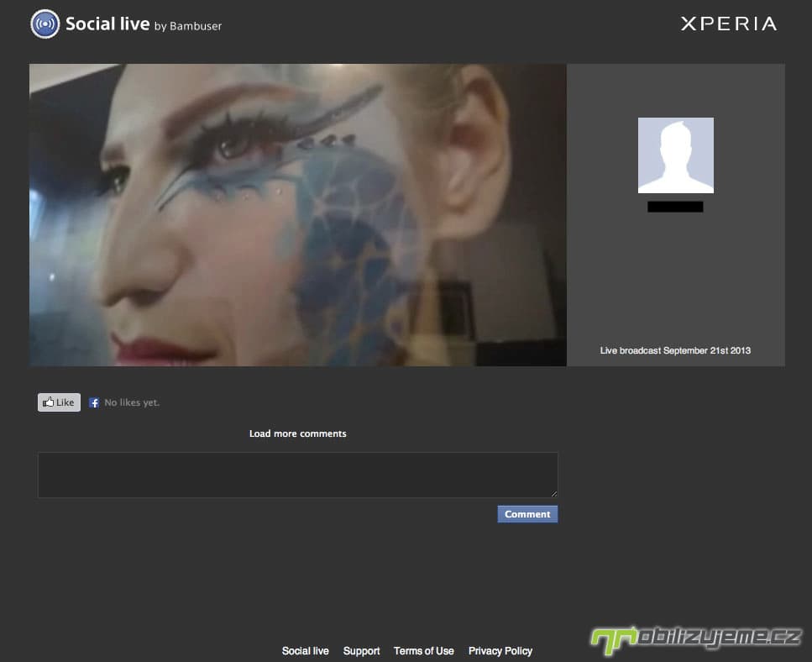Open the Privacy Policy link
The width and height of the screenshot is (812, 662).
(x=500, y=650)
